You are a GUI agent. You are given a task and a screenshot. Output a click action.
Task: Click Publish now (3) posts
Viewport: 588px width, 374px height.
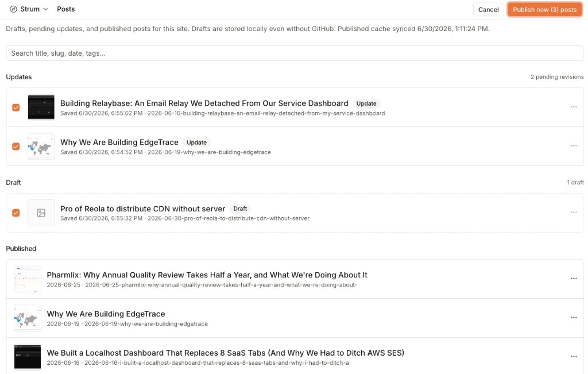coord(544,10)
